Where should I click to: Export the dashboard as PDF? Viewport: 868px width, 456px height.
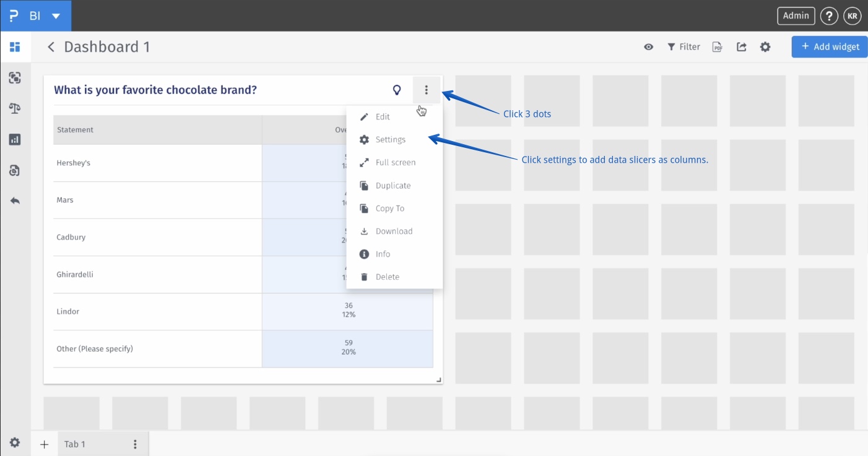(x=717, y=46)
